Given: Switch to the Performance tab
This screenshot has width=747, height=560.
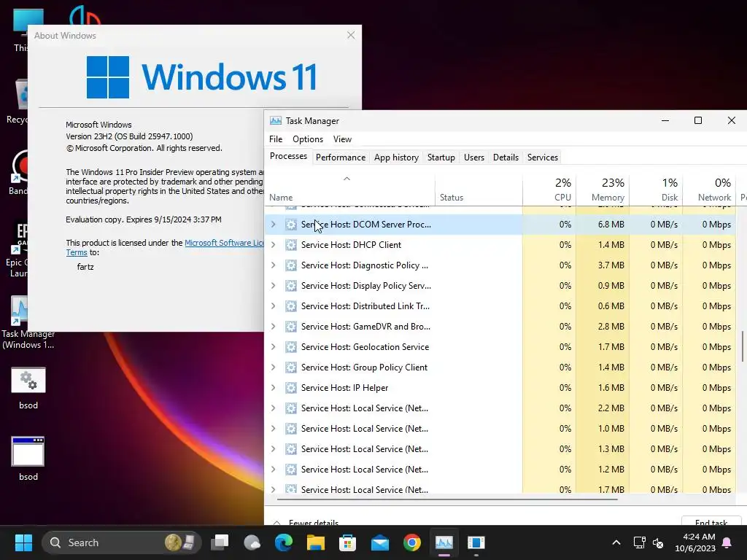Looking at the screenshot, I should (x=341, y=157).
